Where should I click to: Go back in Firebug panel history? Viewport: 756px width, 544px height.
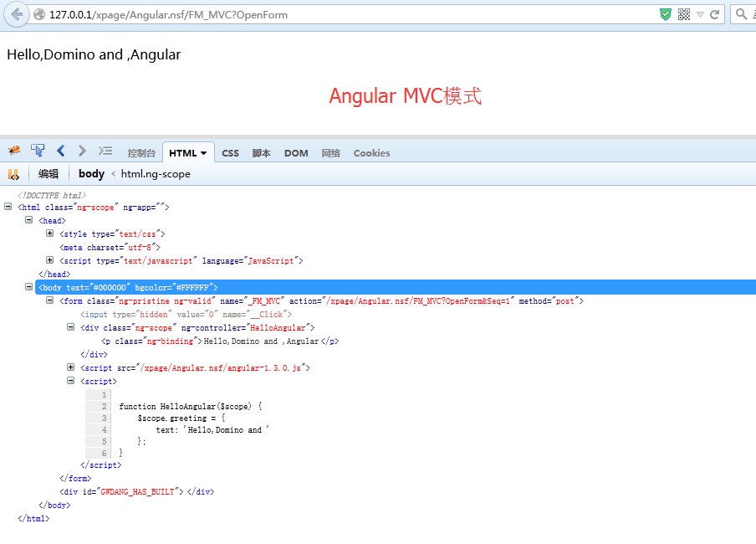(61, 151)
